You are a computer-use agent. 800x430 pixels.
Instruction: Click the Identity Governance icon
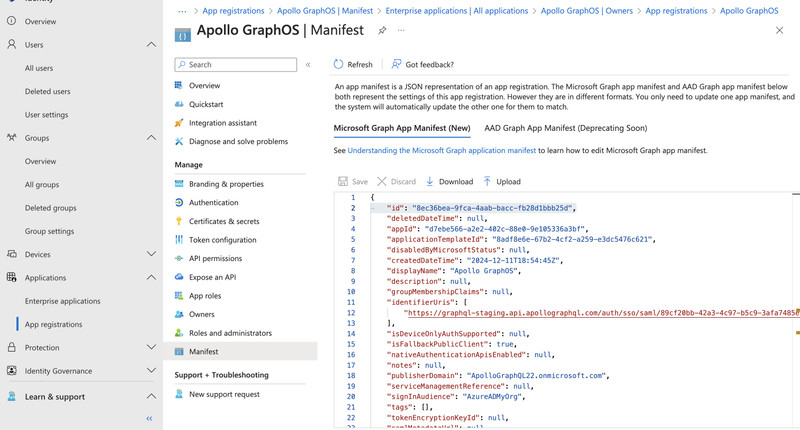11,371
